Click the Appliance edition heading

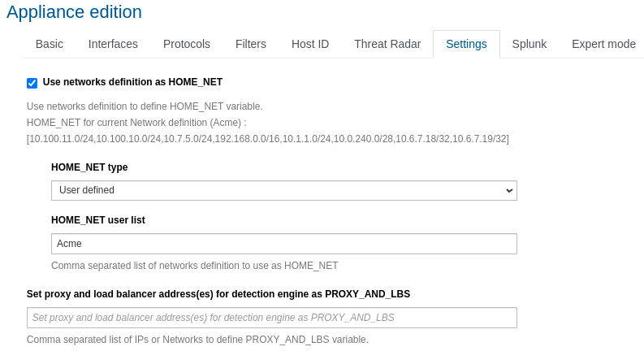click(74, 12)
